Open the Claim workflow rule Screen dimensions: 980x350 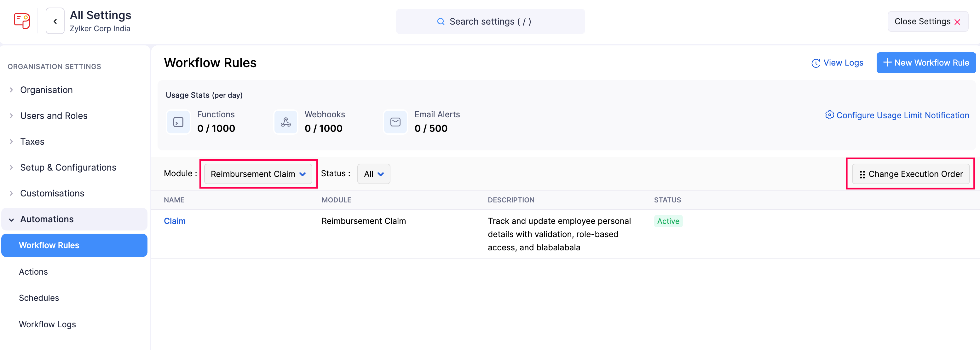tap(175, 221)
